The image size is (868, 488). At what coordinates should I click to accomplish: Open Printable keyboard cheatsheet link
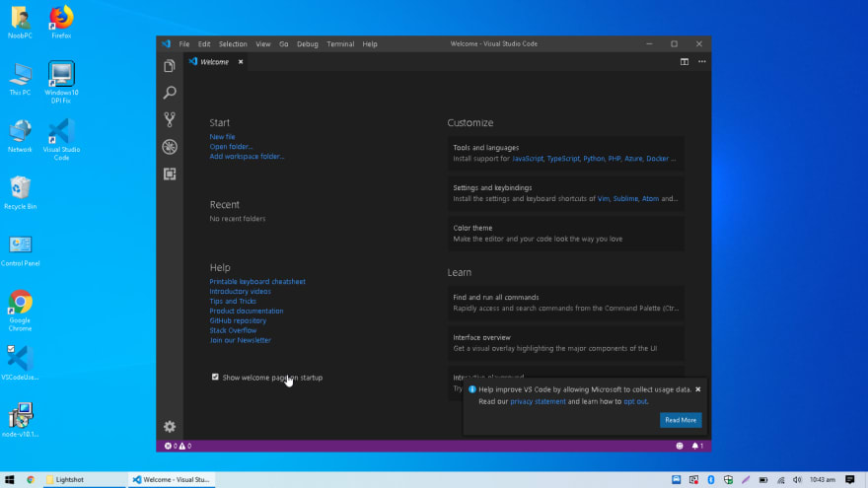pos(257,282)
